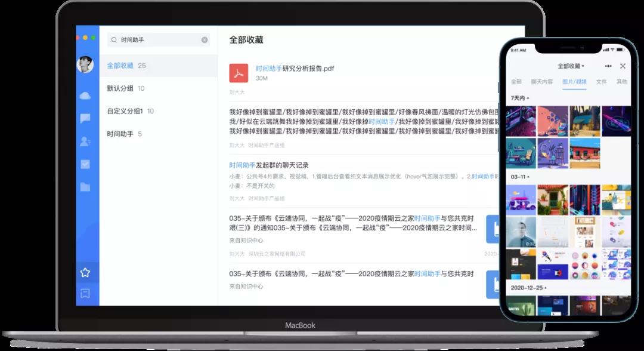This screenshot has height=351, width=644.
Task: Click the 刘大大 sender label under the PDF
Action: [237, 92]
